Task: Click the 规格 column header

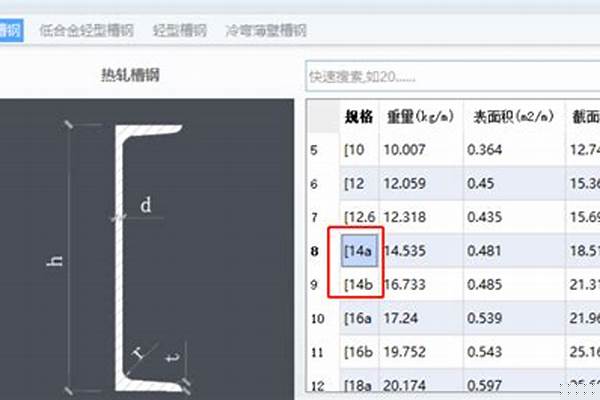Action: [358, 116]
